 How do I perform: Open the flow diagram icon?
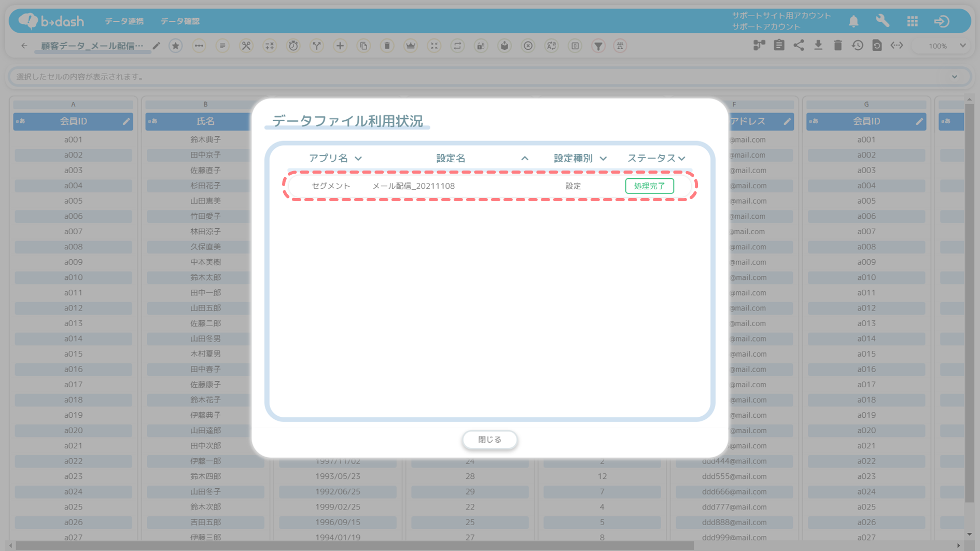(x=759, y=46)
